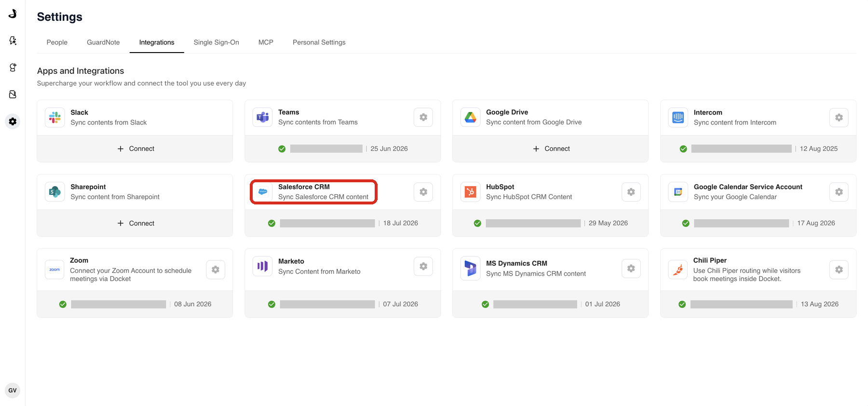Viewport: 868px width, 406px height.
Task: Open Teams integration settings gear
Action: pyautogui.click(x=423, y=117)
